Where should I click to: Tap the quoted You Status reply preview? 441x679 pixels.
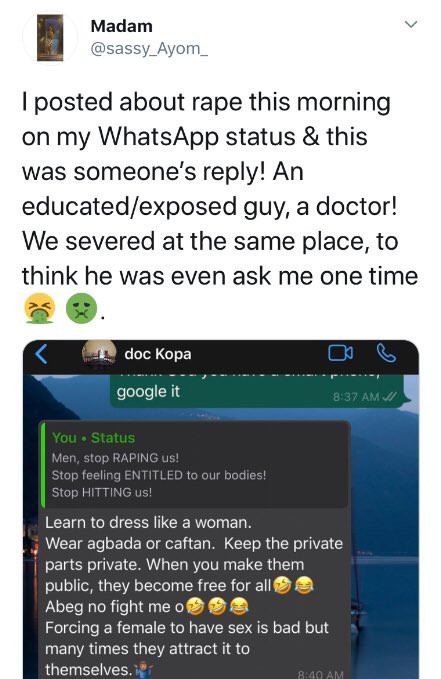tap(195, 464)
